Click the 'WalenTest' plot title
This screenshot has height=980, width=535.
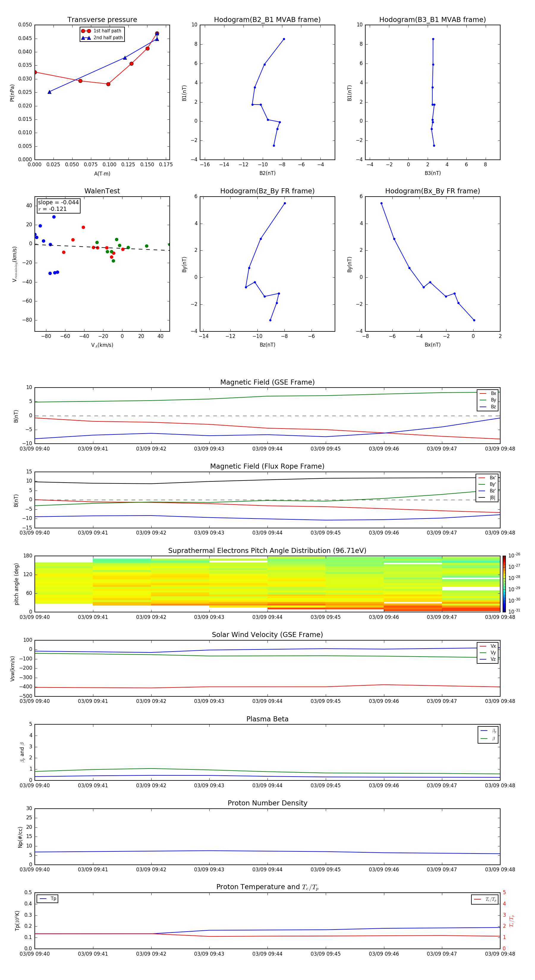(x=102, y=191)
